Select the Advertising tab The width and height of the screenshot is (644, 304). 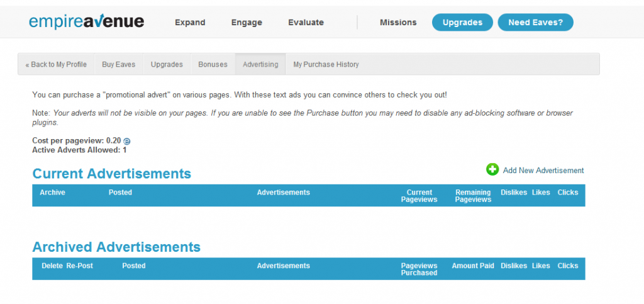(x=260, y=64)
